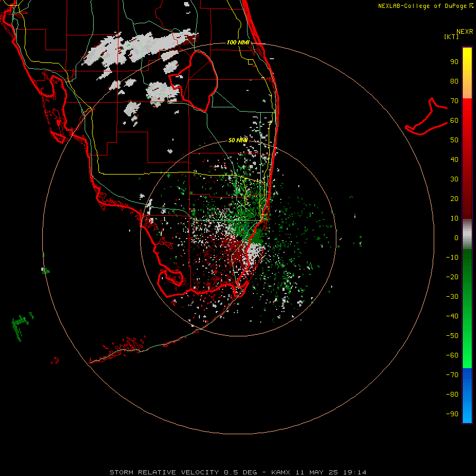Image resolution: width=476 pixels, height=476 pixels.
Task: Click the -10 value on velocity scale
Action: point(452,258)
